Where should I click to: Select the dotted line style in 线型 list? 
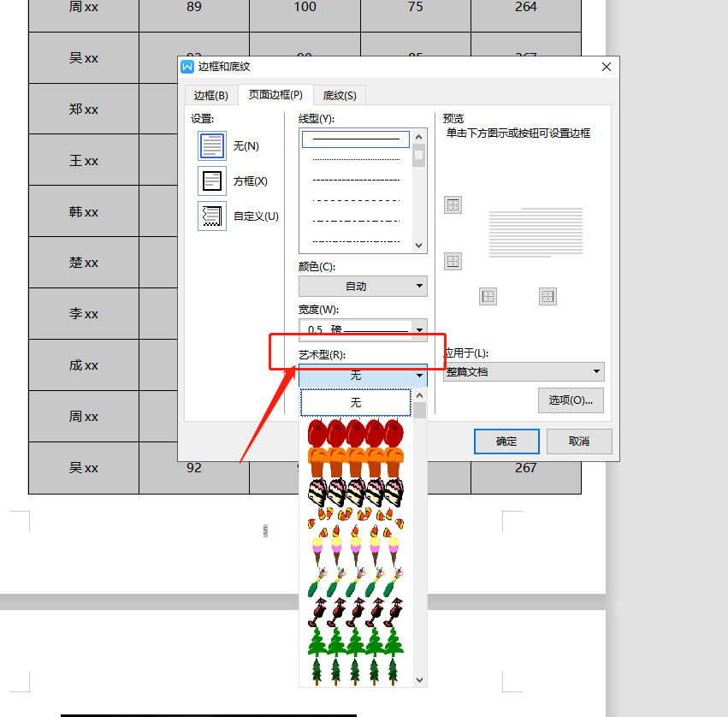[x=356, y=159]
